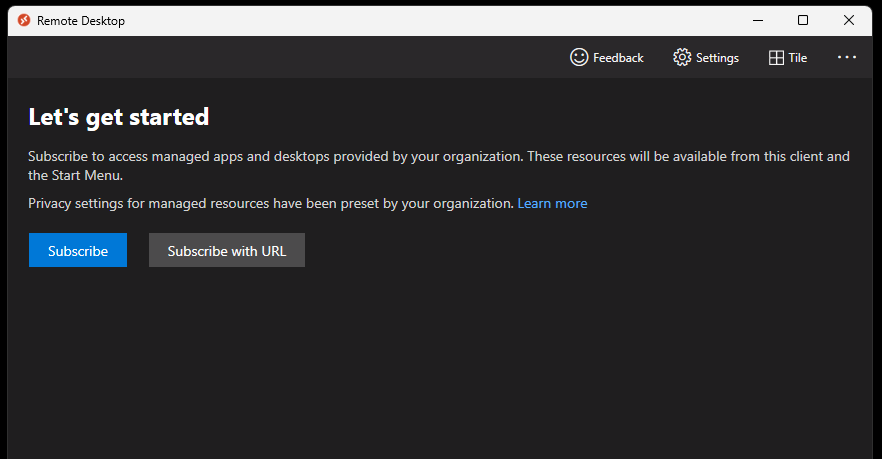Choose Subscribe with URL
The image size is (882, 459).
227,251
